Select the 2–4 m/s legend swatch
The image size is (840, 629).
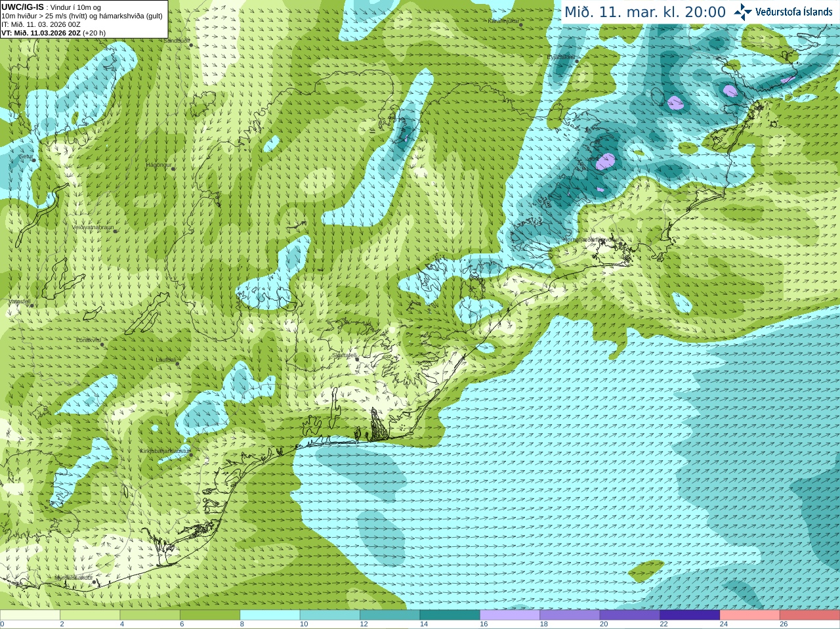click(x=90, y=615)
